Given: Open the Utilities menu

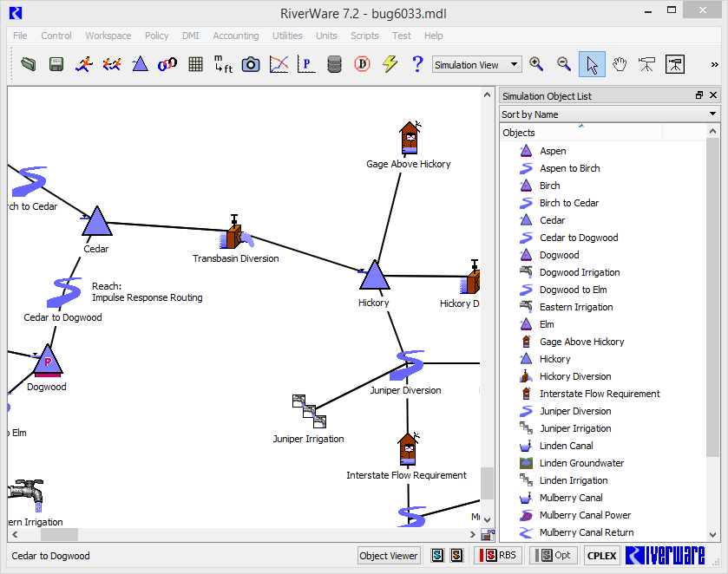Looking at the screenshot, I should point(287,36).
